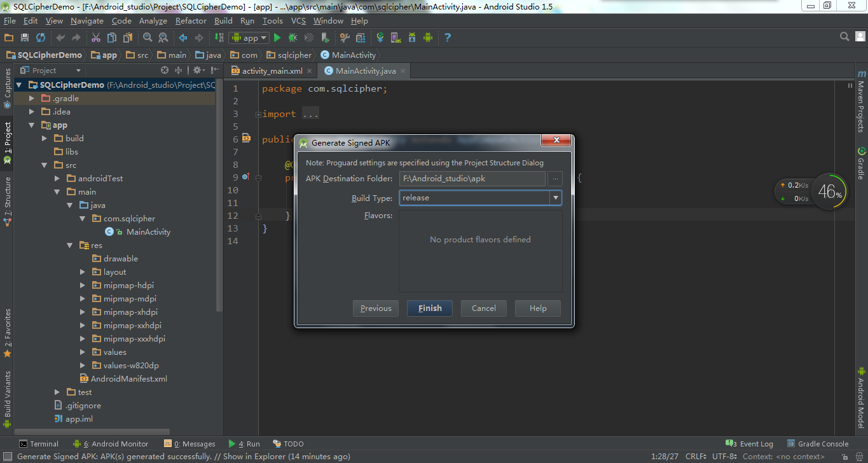Viewport: 868px width, 463px height.
Task: Click the Make Project icon
Action: [x=219, y=38]
